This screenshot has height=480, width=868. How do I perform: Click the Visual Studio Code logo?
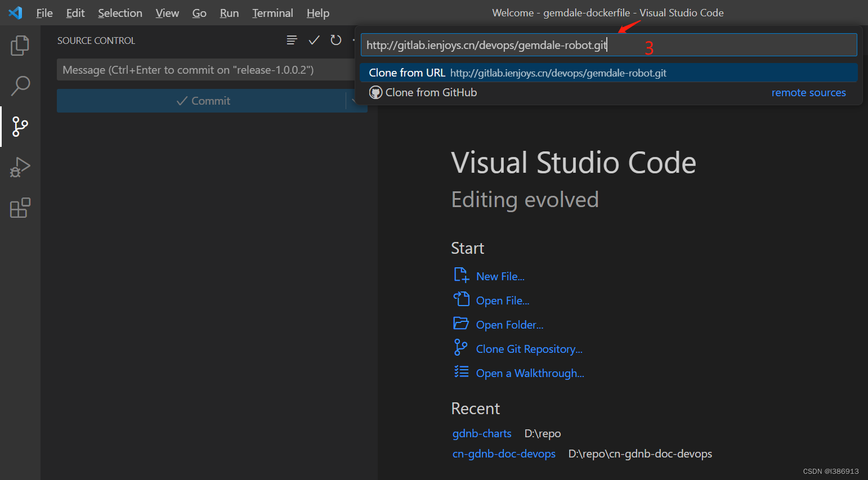(15, 12)
